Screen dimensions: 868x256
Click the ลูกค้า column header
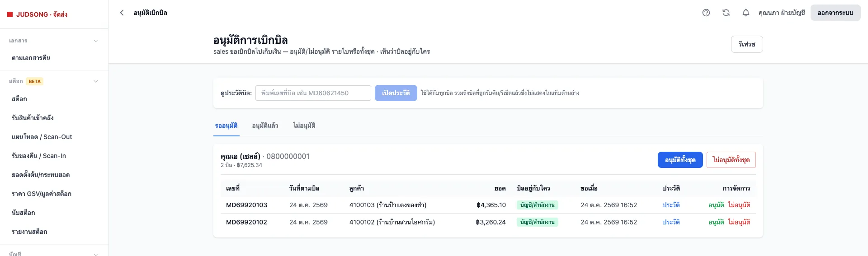tap(357, 188)
